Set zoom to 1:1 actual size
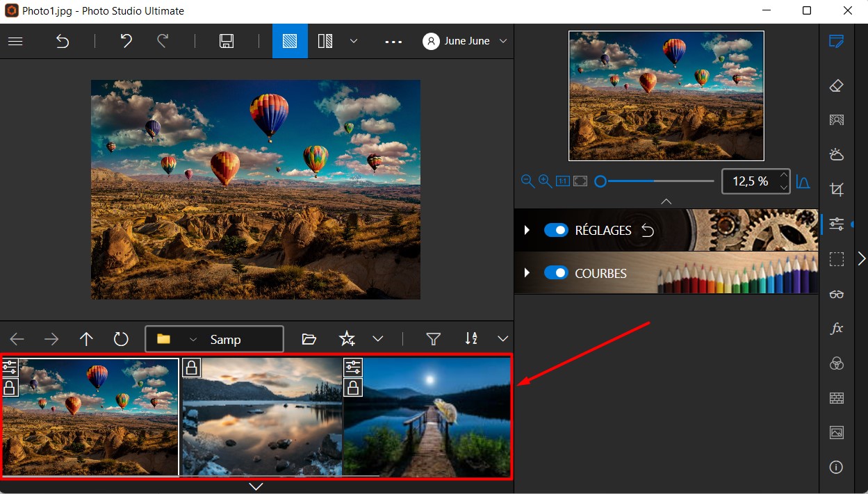The height and width of the screenshot is (494, 868). 563,181
